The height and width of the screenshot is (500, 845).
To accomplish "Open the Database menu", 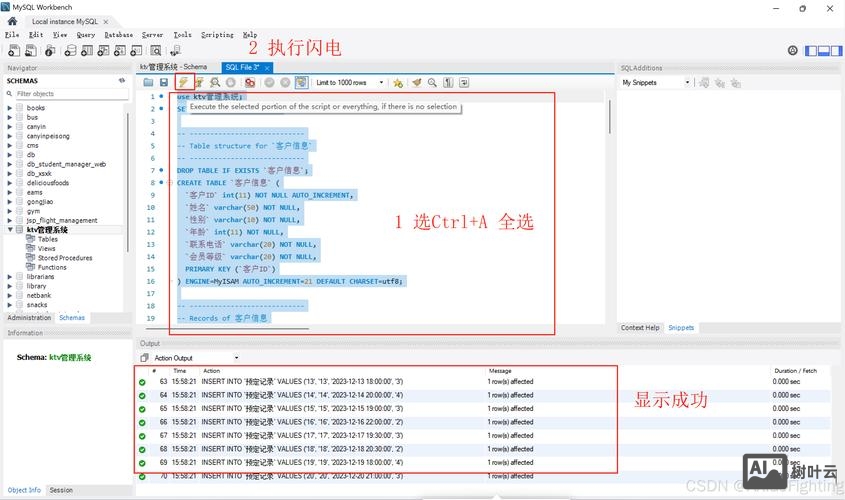I will 119,34.
